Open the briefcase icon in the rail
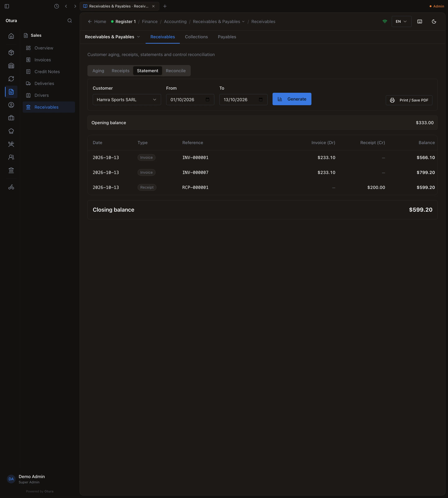448x498 pixels. point(11,118)
